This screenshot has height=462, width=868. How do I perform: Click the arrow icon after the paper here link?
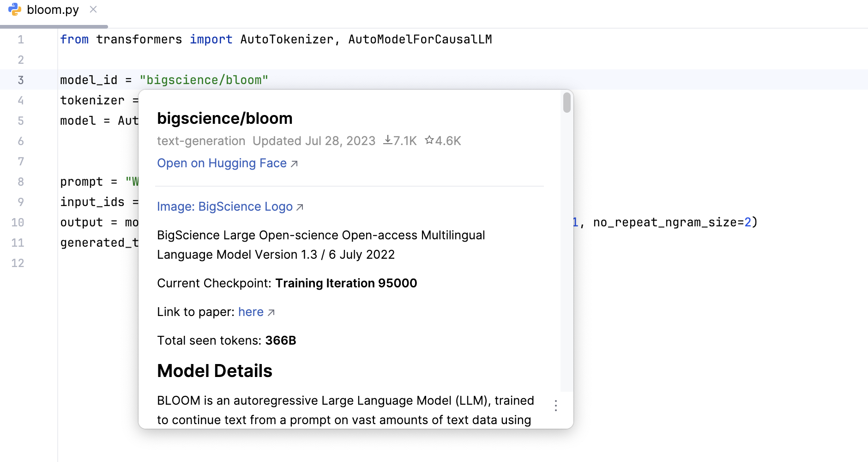[271, 312]
